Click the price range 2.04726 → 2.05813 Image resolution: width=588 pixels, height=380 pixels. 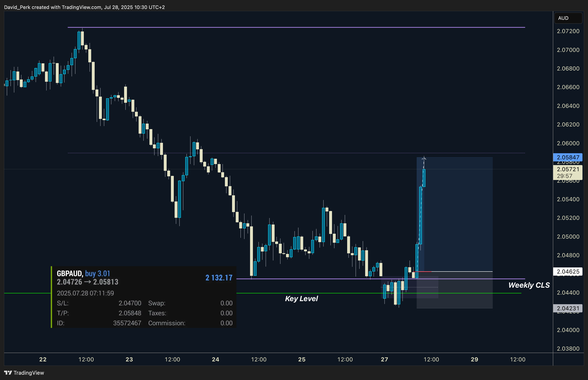(x=88, y=282)
